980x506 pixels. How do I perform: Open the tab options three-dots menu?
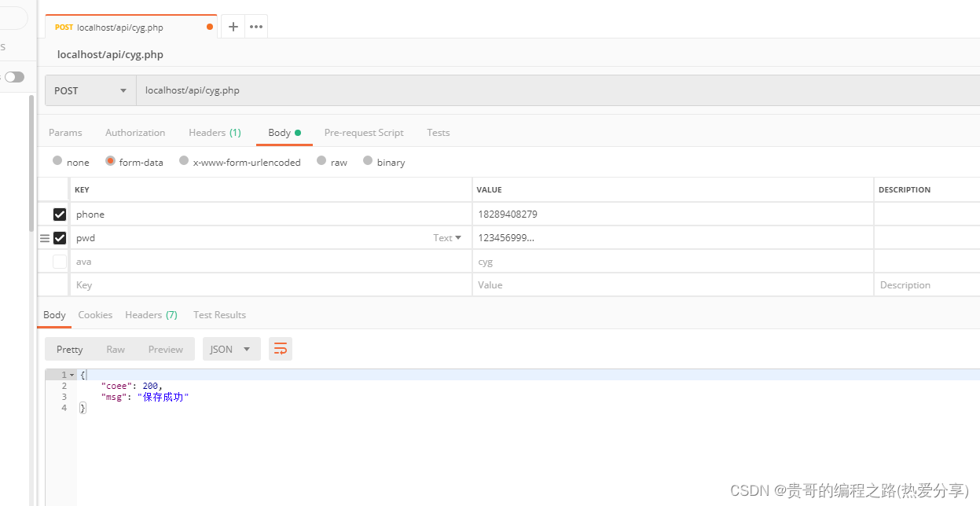256,27
